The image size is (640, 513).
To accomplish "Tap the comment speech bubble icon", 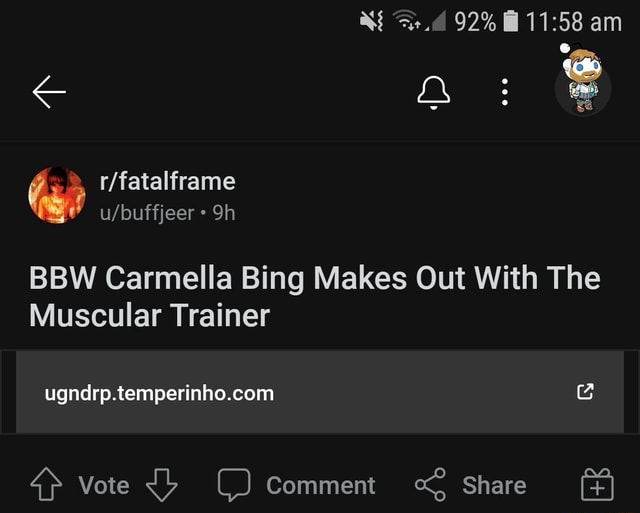I will tap(234, 484).
